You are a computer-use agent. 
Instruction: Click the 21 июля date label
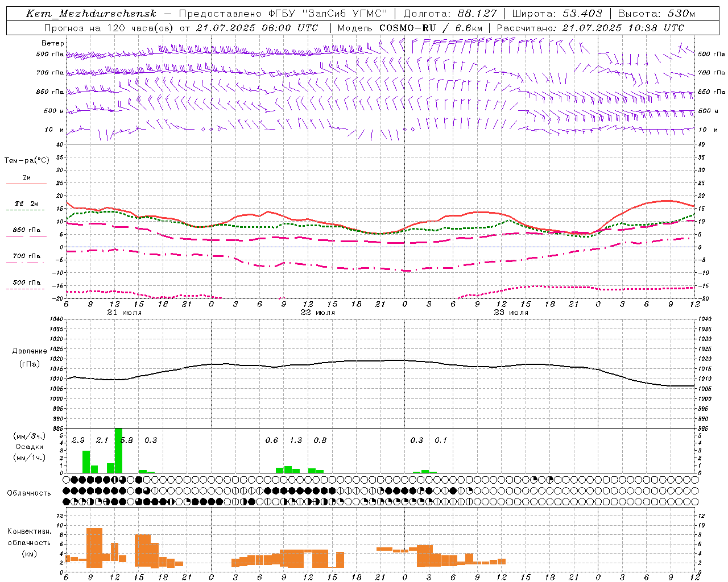pyautogui.click(x=125, y=313)
